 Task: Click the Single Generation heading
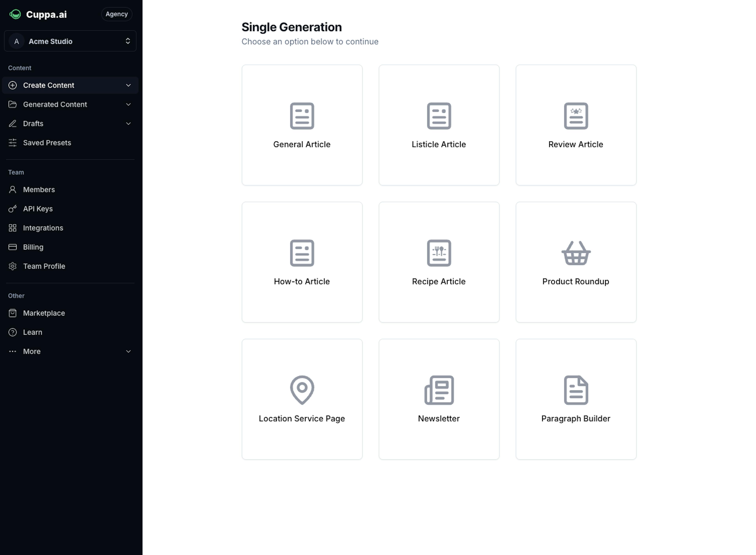(x=291, y=27)
